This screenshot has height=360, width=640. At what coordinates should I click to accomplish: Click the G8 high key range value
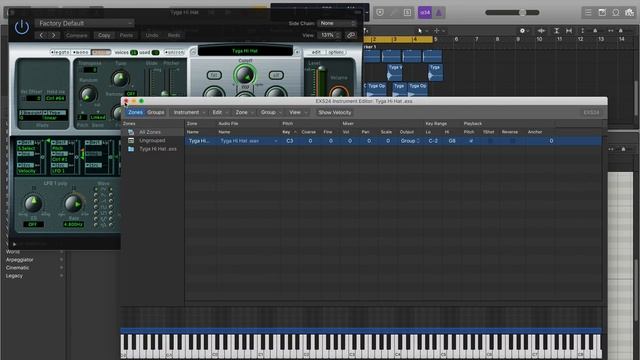tap(452, 141)
